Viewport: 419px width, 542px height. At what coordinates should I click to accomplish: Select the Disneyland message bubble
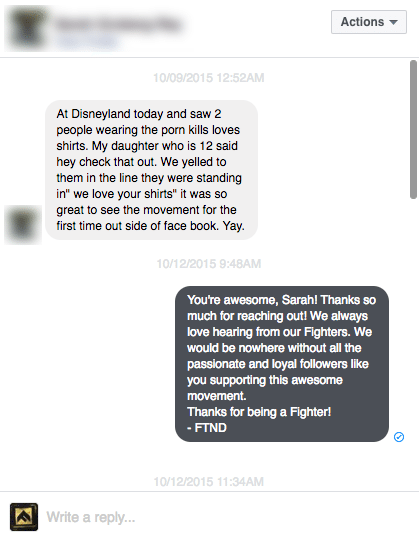[x=151, y=170]
